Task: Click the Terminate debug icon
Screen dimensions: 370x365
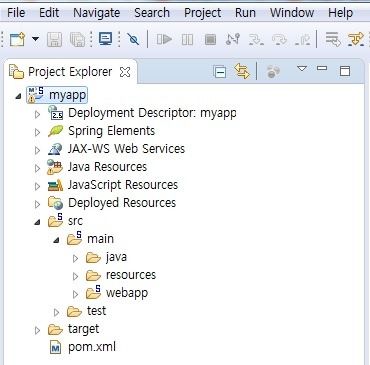Action: [x=210, y=40]
